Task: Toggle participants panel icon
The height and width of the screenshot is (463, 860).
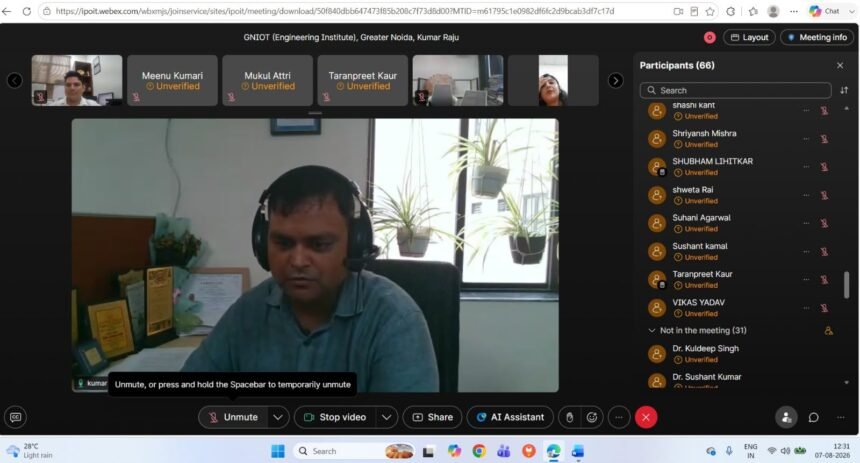Action: [786, 417]
